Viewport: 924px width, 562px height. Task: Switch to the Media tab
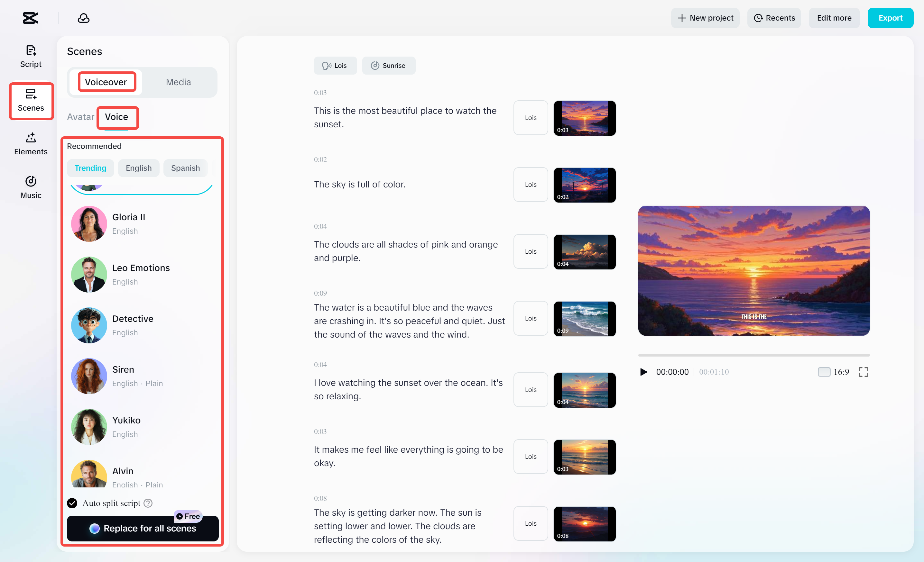point(178,82)
